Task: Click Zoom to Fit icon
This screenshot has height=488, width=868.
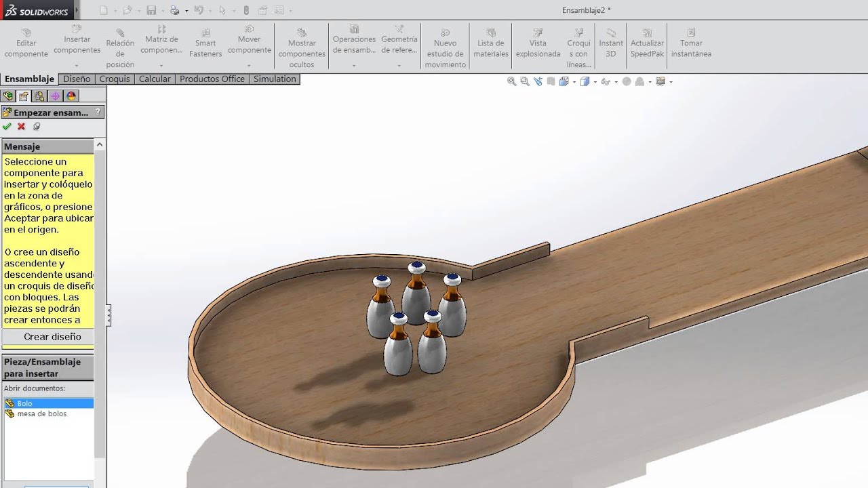Action: coord(512,81)
